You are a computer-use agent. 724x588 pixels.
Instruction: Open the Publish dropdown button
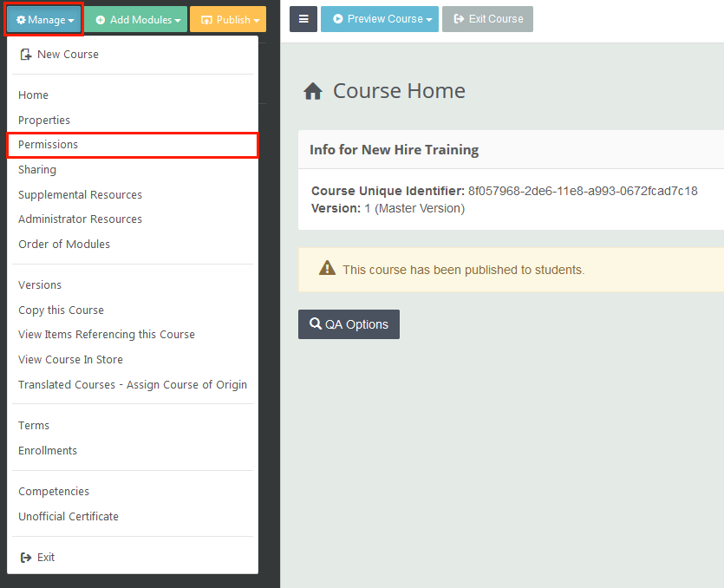point(228,19)
